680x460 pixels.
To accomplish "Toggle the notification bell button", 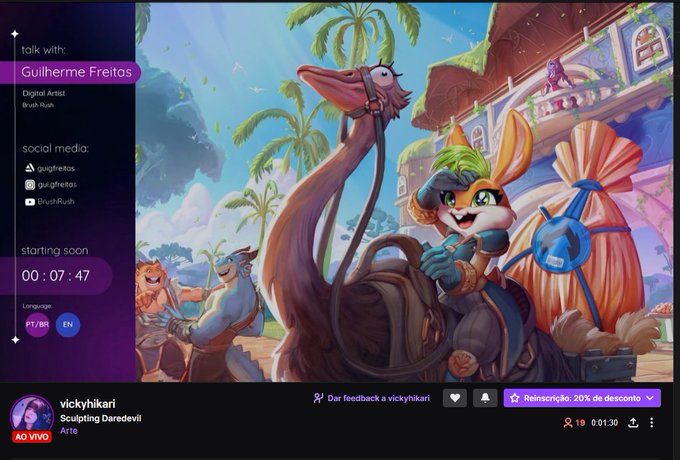I will tap(485, 398).
